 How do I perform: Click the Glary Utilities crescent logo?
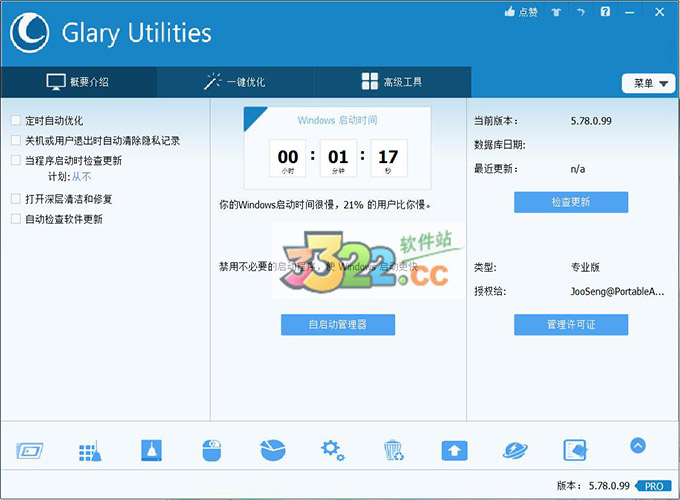click(x=29, y=32)
